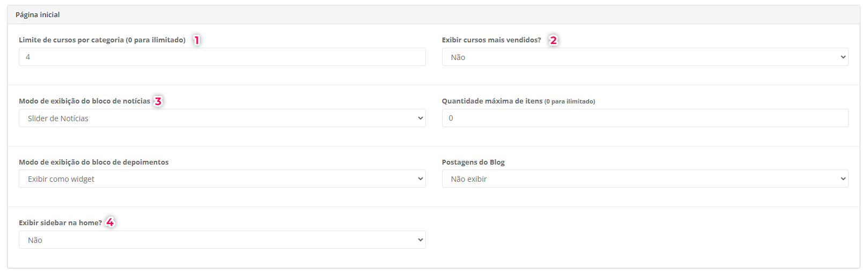
Task: Click the pink number 4 annotation marker
Action: coord(110,222)
